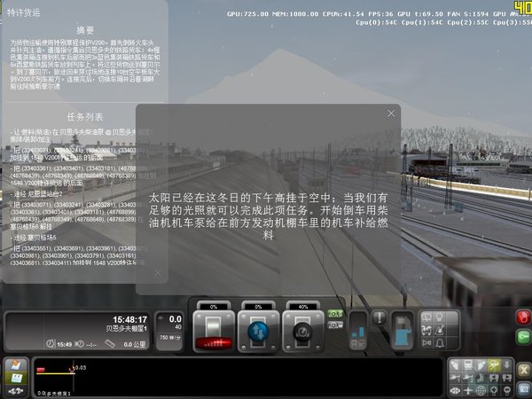The image size is (532, 399).
Task: Toggle the wiper/sander icon beside load icon
Action: [x=440, y=330]
